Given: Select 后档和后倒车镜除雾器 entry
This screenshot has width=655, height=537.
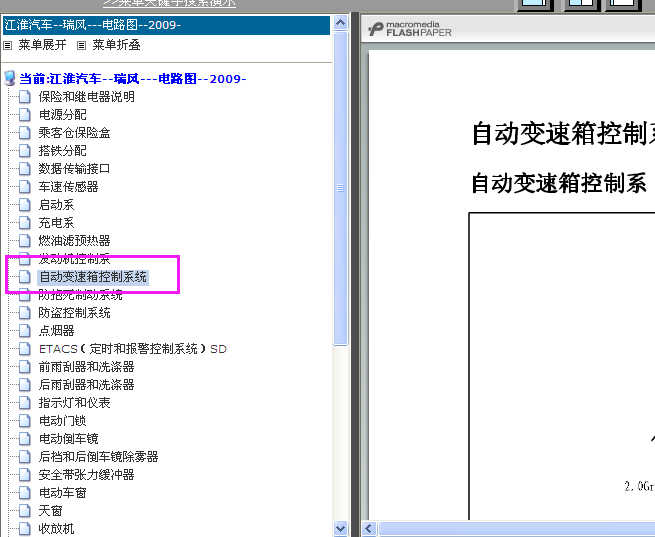Looking at the screenshot, I should pyautogui.click(x=99, y=456).
